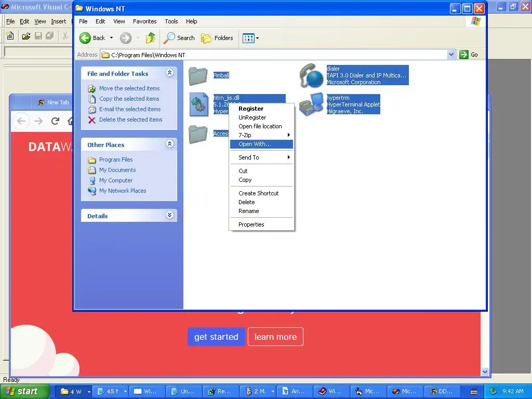The image size is (532, 399).
Task: Open My Computer link
Action: (x=116, y=180)
